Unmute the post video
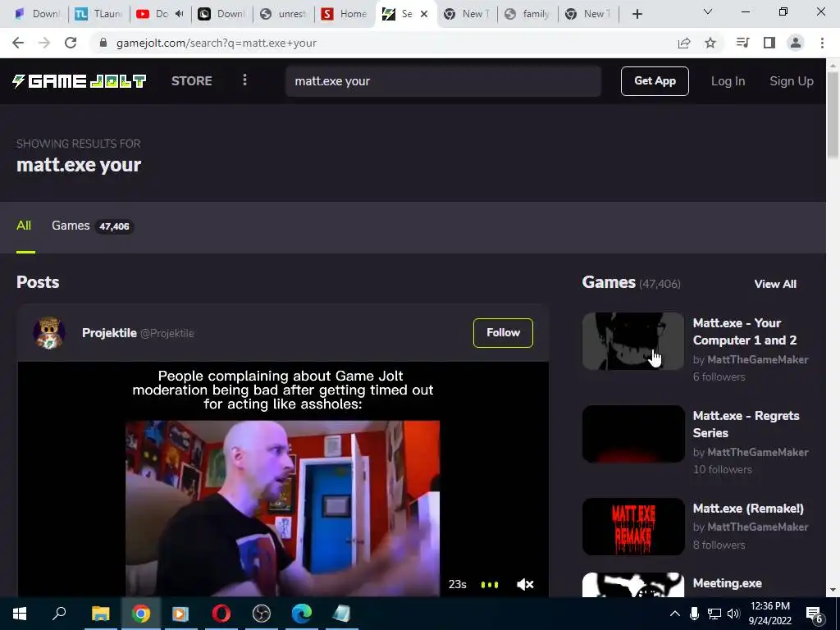The height and width of the screenshot is (630, 840). pos(525,584)
